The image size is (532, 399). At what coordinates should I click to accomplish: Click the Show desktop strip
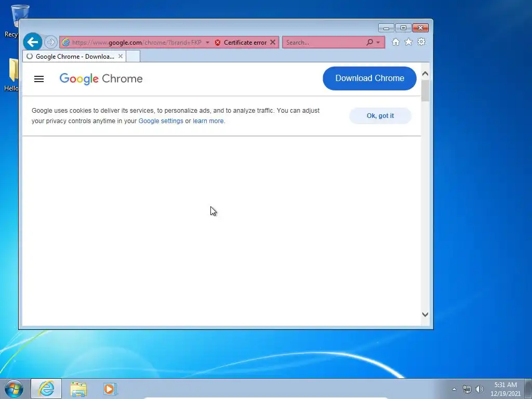pyautogui.click(x=528, y=389)
